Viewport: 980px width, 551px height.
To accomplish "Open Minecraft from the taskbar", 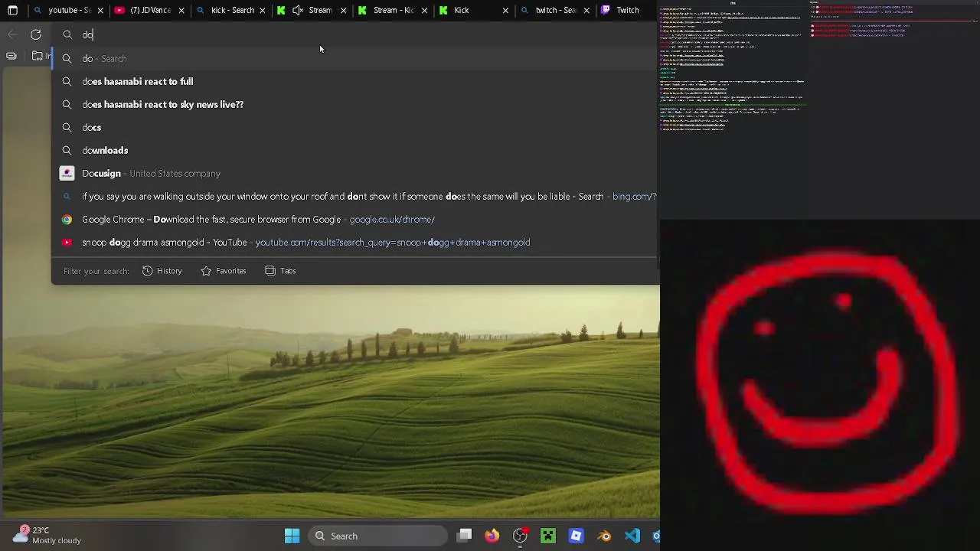I will [x=548, y=536].
